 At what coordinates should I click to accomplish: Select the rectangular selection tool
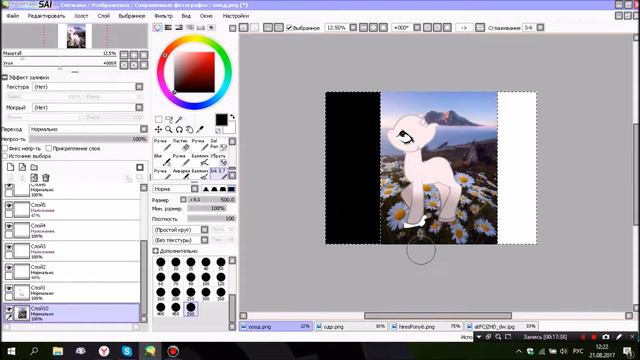tap(158, 119)
